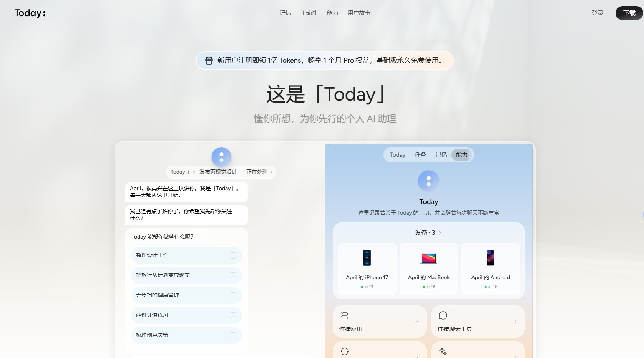Click the message '我已经有点了解你了'
This screenshot has width=644, height=358.
pos(187,215)
